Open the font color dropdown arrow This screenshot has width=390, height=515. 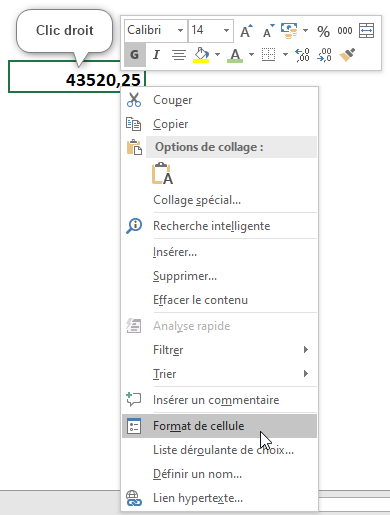pos(251,55)
